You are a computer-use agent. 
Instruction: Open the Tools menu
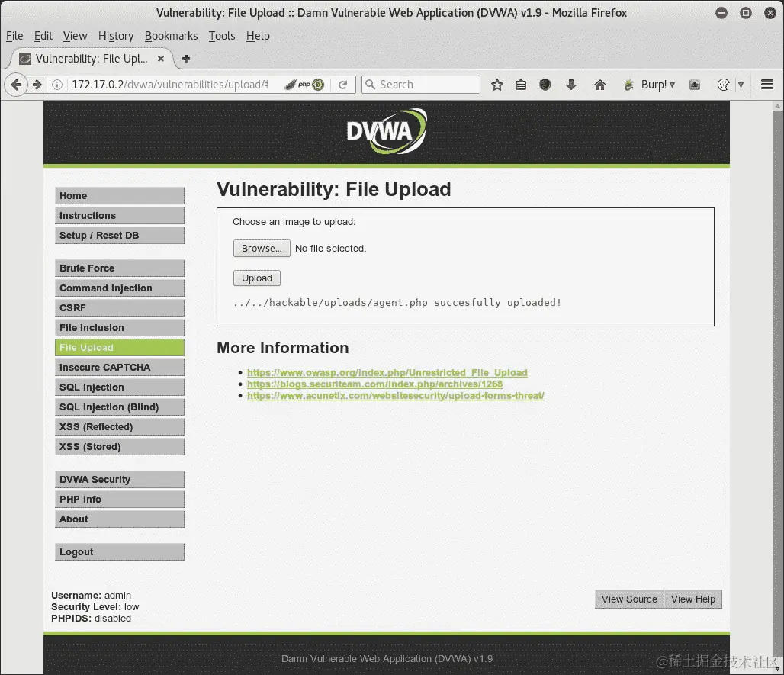point(222,36)
